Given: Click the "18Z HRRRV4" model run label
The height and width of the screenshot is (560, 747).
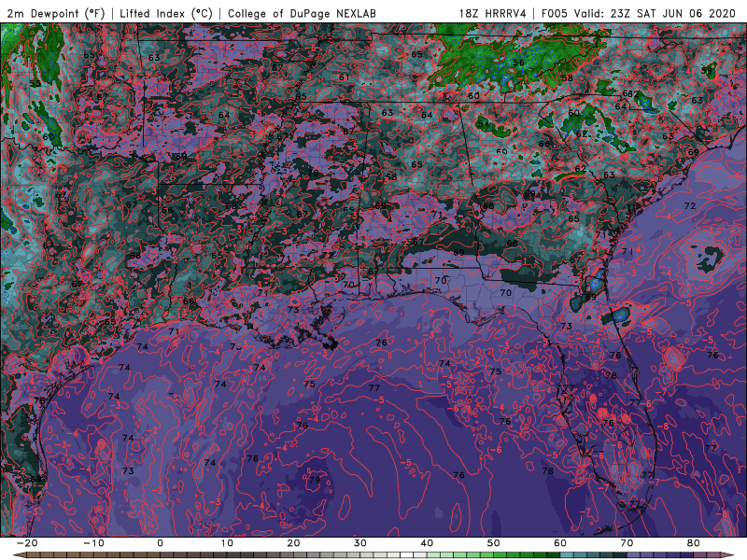Looking at the screenshot, I should point(493,13).
